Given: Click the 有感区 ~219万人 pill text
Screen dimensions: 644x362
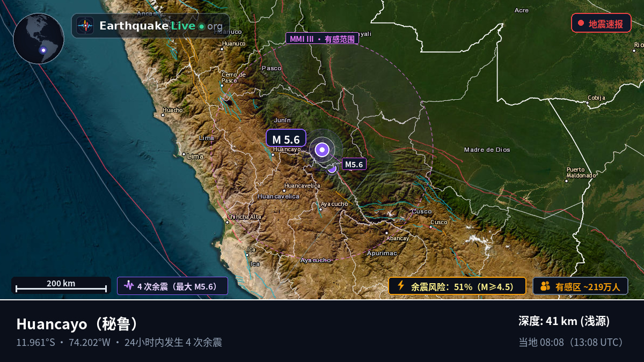Looking at the screenshot, I should 588,286.
